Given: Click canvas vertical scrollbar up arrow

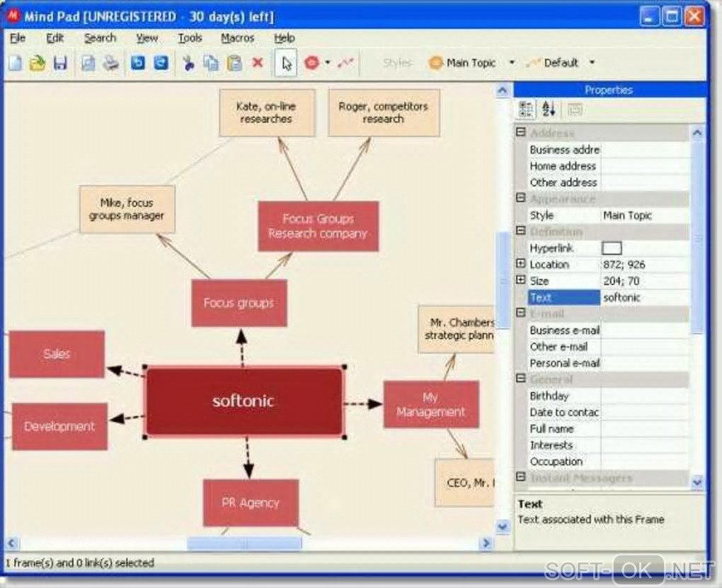Looking at the screenshot, I should [x=503, y=91].
